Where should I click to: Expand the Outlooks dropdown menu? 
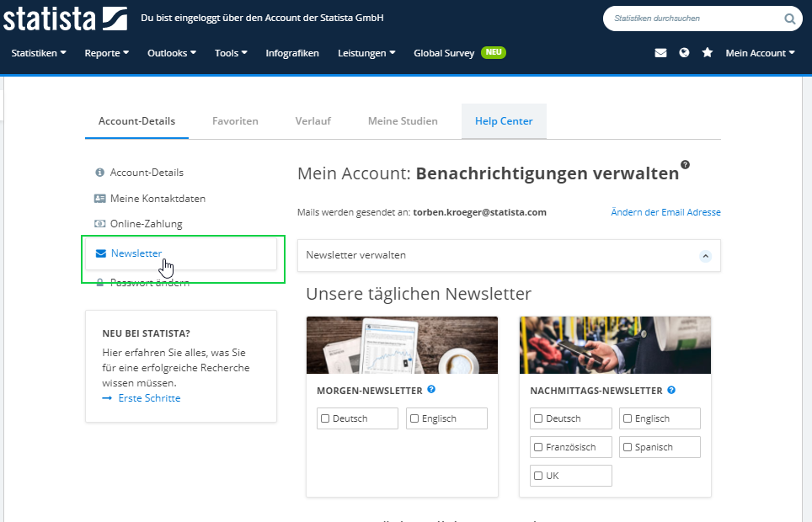(x=172, y=53)
